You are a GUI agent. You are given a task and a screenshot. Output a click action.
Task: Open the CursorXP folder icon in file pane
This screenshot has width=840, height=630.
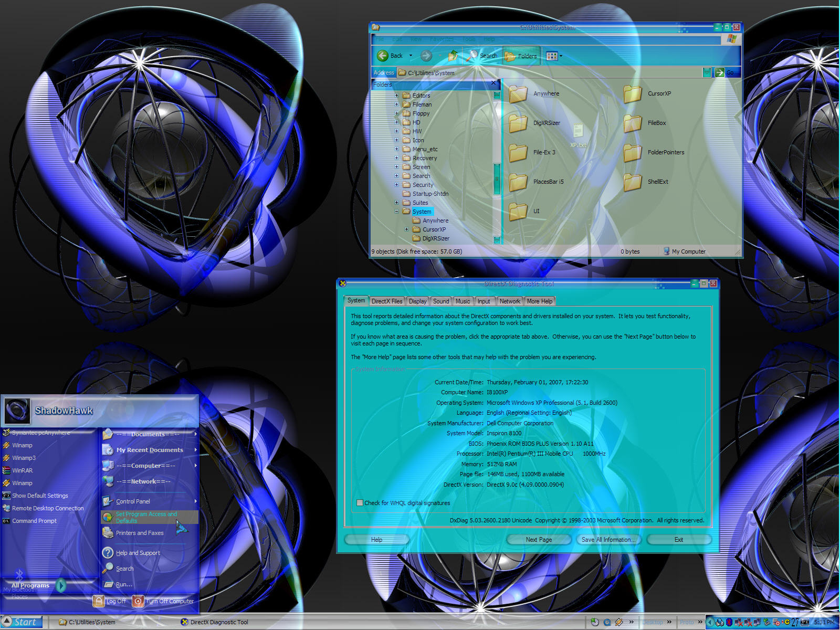coord(633,94)
